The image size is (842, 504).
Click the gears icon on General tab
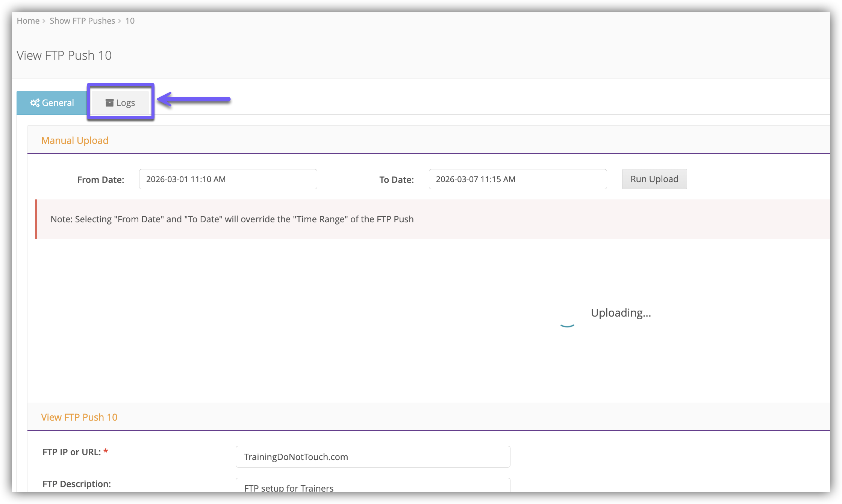(x=35, y=103)
